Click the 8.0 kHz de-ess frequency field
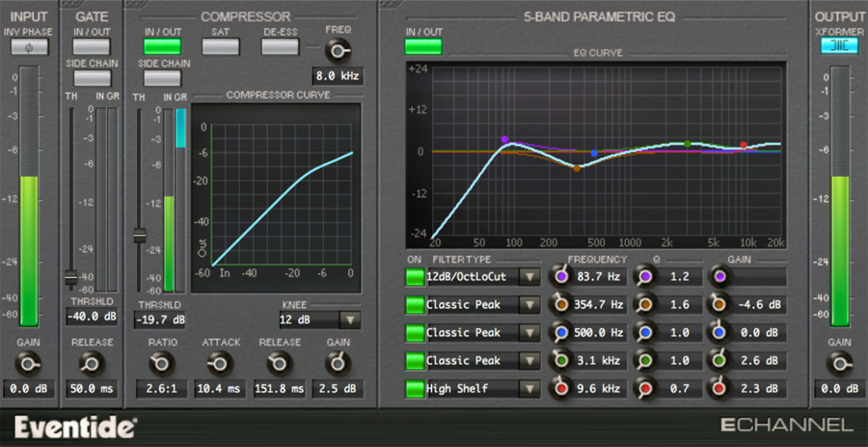868x447 pixels. click(338, 76)
